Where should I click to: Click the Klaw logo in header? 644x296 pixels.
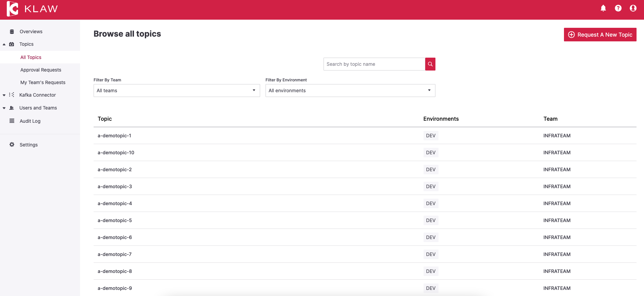tap(32, 9)
